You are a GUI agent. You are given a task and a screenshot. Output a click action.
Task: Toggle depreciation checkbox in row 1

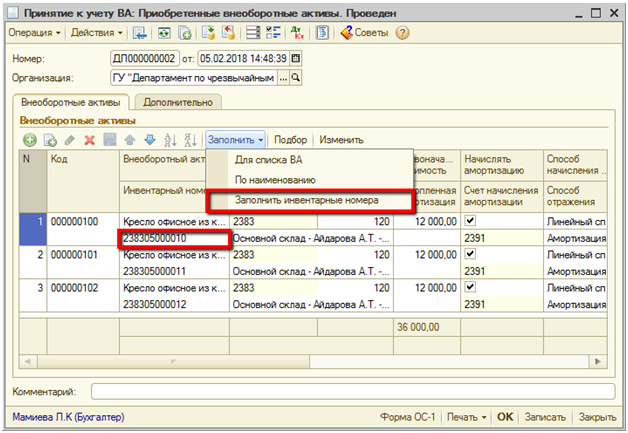click(470, 219)
